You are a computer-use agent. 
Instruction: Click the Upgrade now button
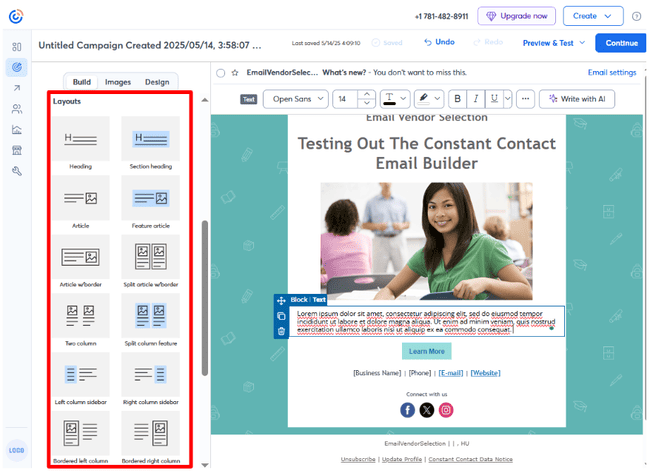pos(516,16)
